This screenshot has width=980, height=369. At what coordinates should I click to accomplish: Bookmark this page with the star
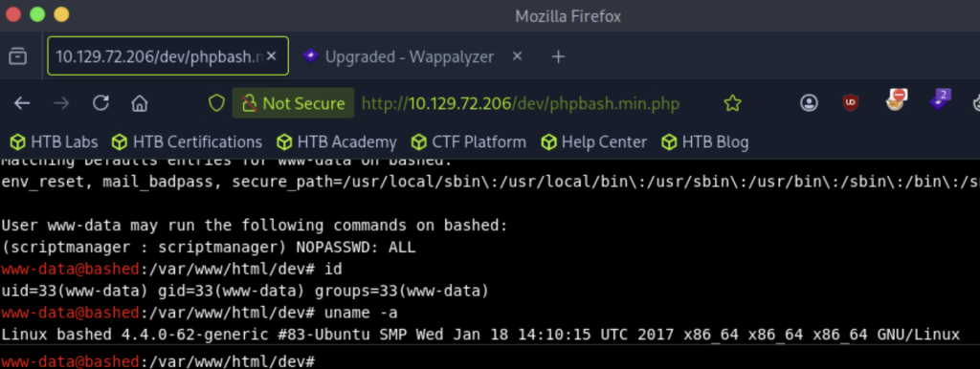(x=732, y=103)
